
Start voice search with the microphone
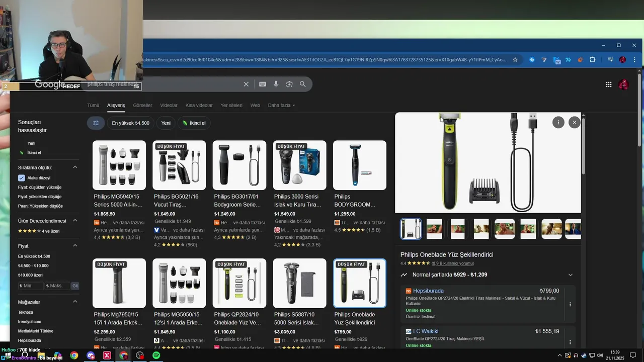(x=276, y=84)
